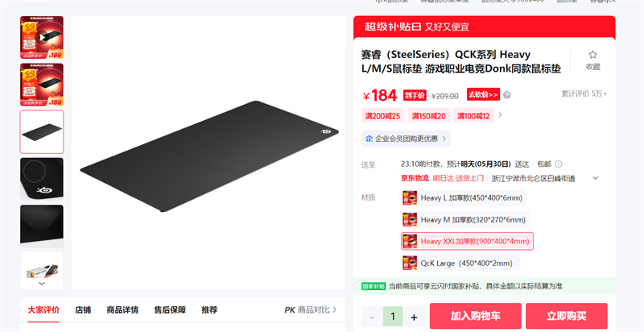The width and height of the screenshot is (644, 332).
Task: Select Heavy L 加厚款 option
Action: [x=464, y=198]
